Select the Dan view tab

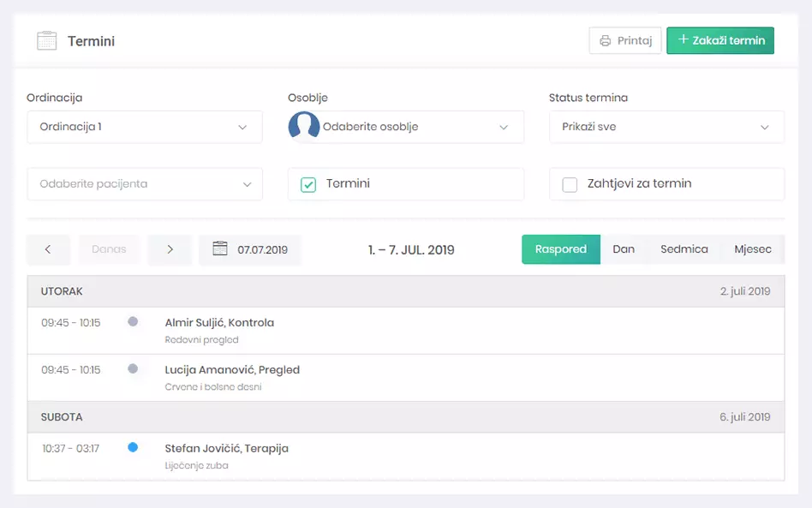(x=624, y=249)
